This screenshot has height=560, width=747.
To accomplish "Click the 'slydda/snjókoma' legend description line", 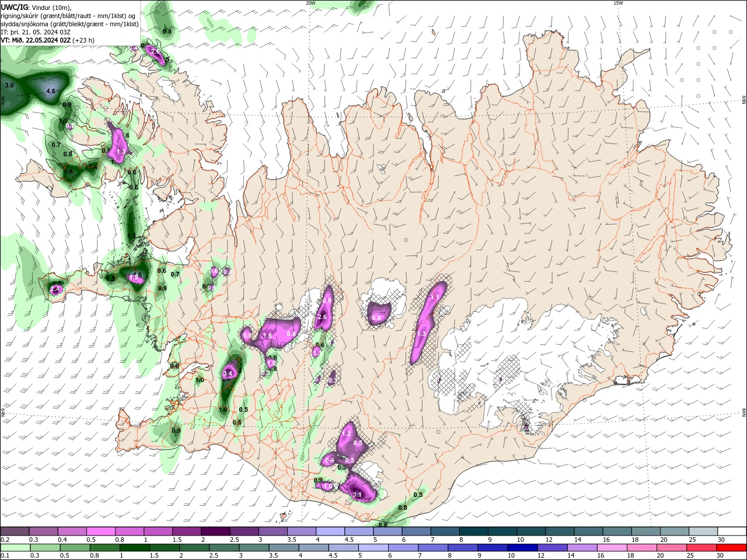I will 69,24.
